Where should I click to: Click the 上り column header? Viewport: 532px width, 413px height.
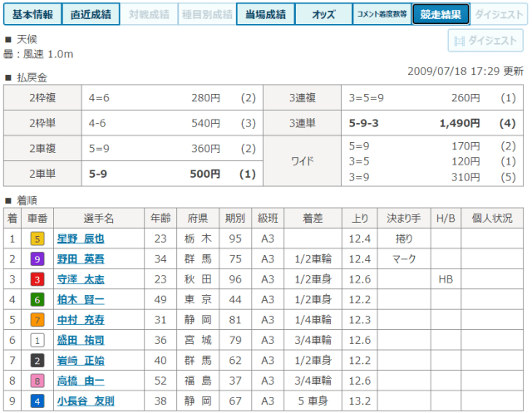coord(360,218)
